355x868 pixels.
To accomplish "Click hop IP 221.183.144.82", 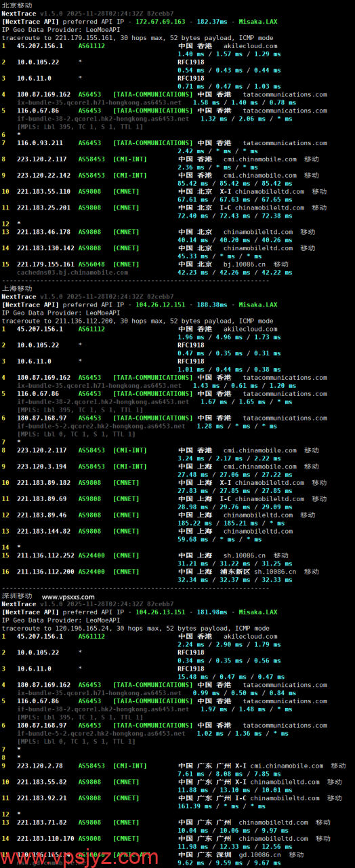I will pyautogui.click(x=44, y=532).
